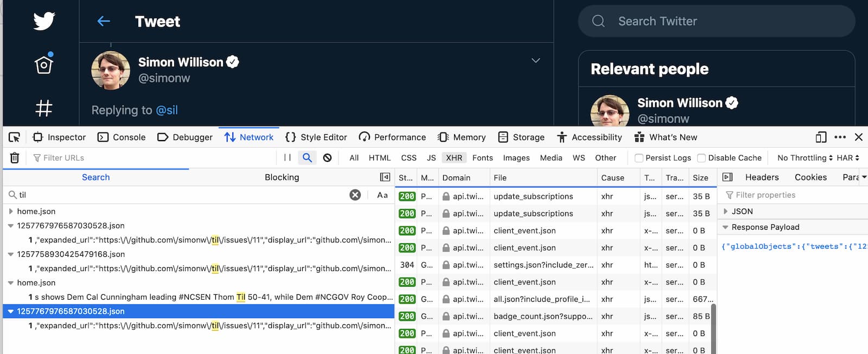Expand the JSON section
The image size is (868, 354).
coord(725,211)
